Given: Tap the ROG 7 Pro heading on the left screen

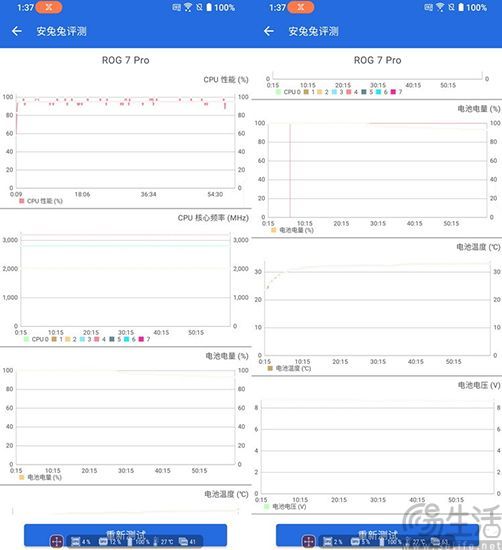Looking at the screenshot, I should 126,60.
